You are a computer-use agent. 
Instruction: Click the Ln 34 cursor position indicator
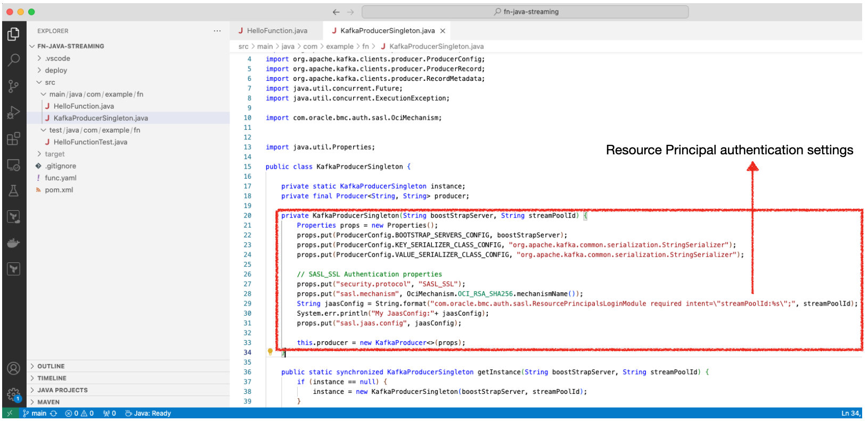[x=850, y=414]
